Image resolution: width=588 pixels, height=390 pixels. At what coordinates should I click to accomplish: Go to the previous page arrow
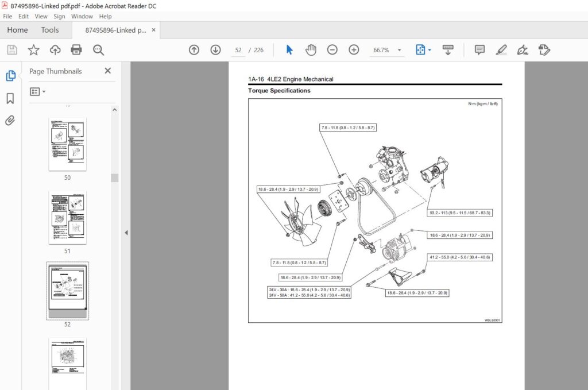(x=194, y=50)
